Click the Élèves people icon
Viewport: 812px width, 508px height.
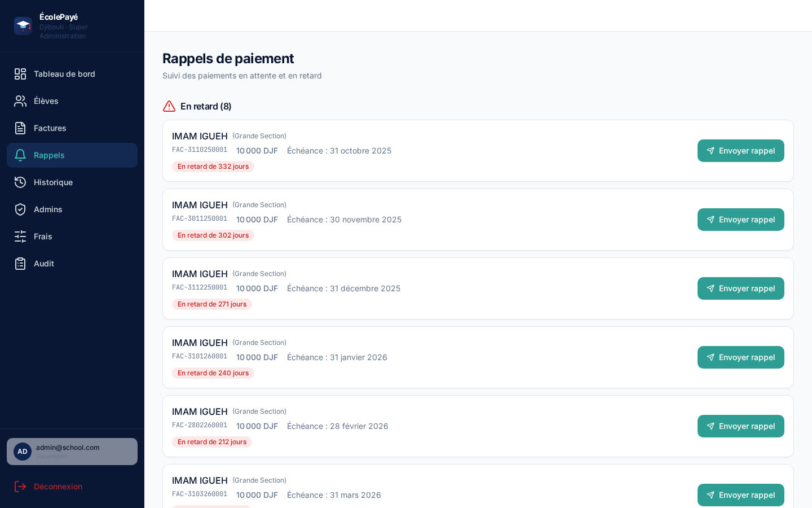point(20,101)
